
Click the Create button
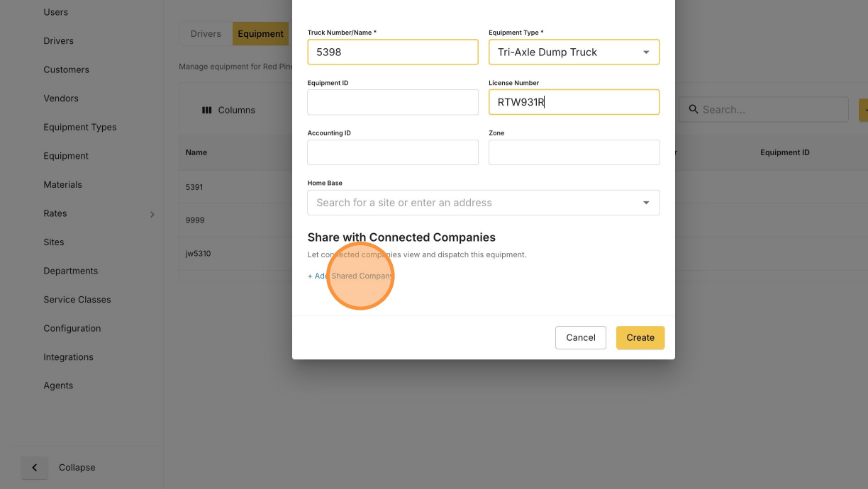[x=640, y=338]
